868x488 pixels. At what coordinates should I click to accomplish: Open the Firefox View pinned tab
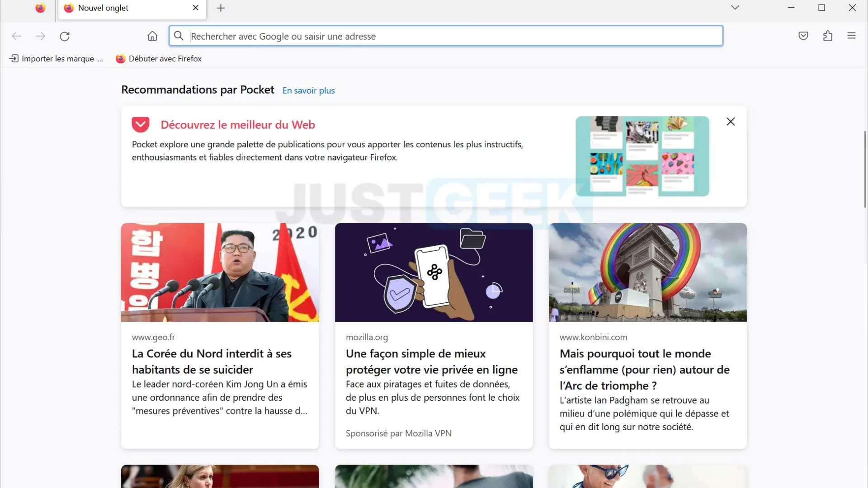40,8
